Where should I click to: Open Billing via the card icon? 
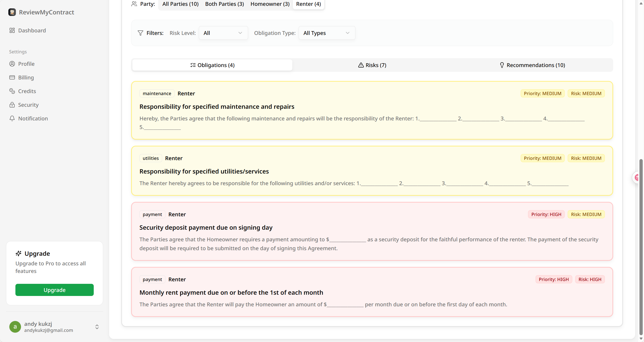12,77
